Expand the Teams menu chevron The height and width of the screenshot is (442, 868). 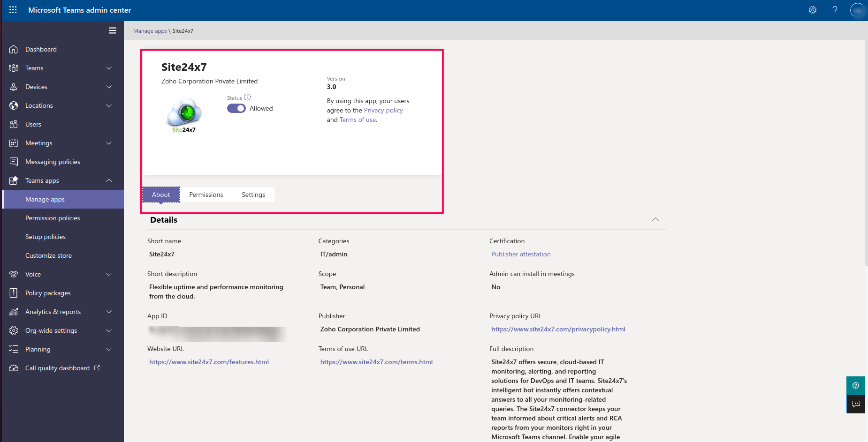click(109, 68)
